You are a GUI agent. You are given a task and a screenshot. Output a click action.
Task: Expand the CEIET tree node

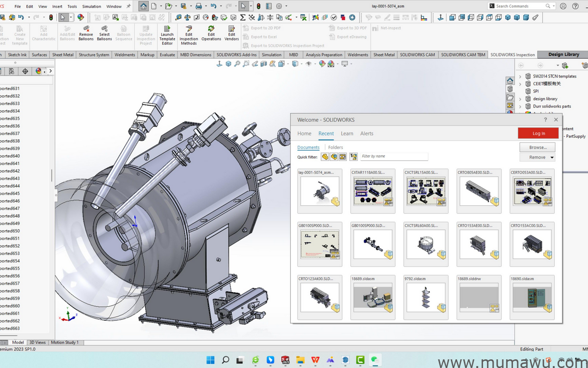click(520, 84)
